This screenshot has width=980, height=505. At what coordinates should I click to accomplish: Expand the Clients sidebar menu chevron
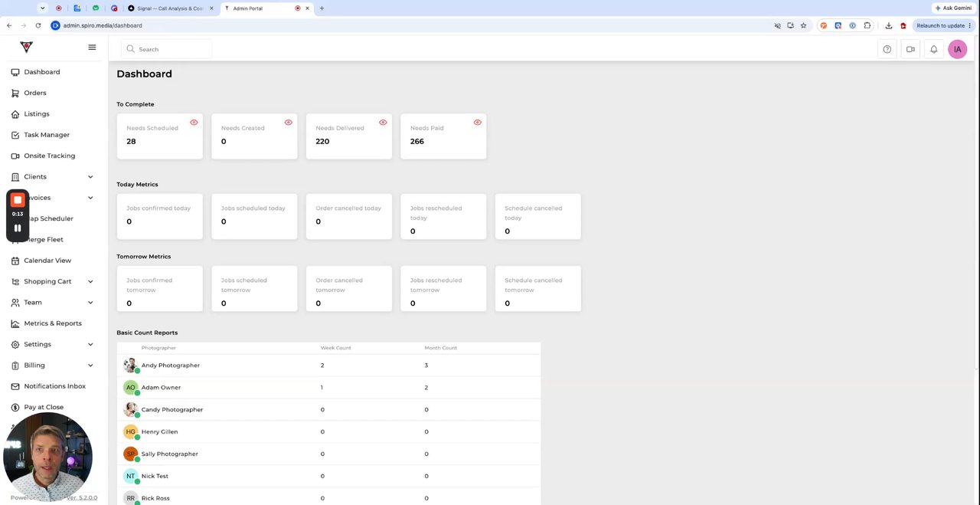[90, 177]
